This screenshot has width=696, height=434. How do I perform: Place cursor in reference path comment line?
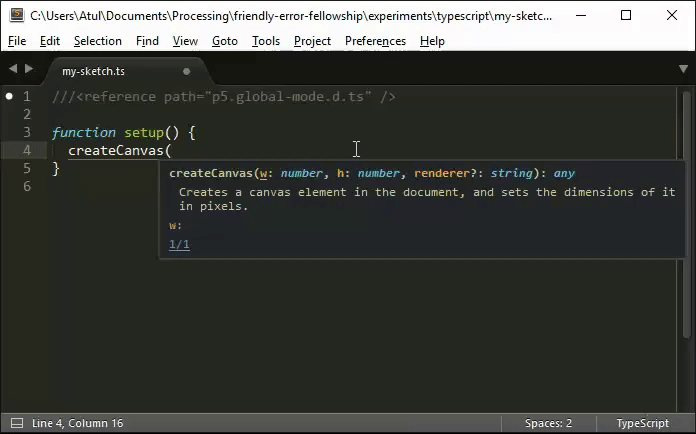point(224,97)
